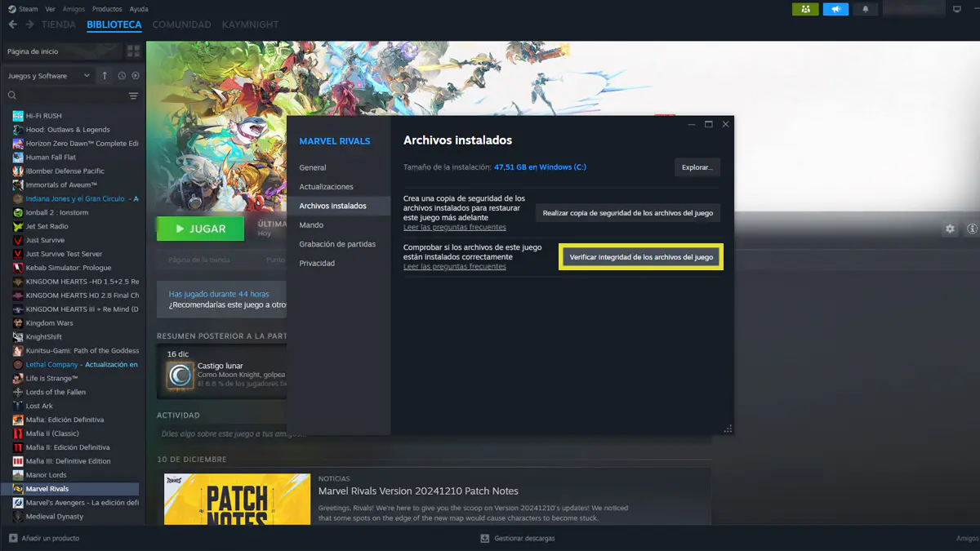Select Grabación de partidas in the properties sidebar

pyautogui.click(x=338, y=244)
